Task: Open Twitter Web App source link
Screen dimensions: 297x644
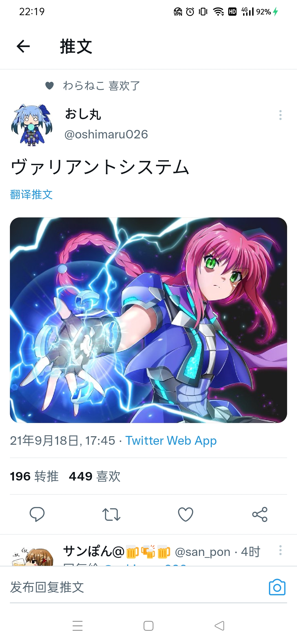Action: (171, 441)
